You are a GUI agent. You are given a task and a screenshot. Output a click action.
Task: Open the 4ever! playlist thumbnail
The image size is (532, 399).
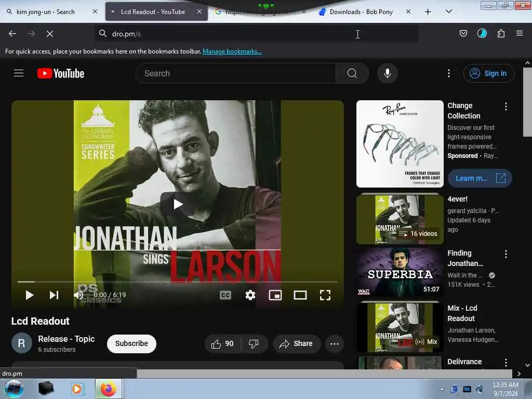pos(400,220)
